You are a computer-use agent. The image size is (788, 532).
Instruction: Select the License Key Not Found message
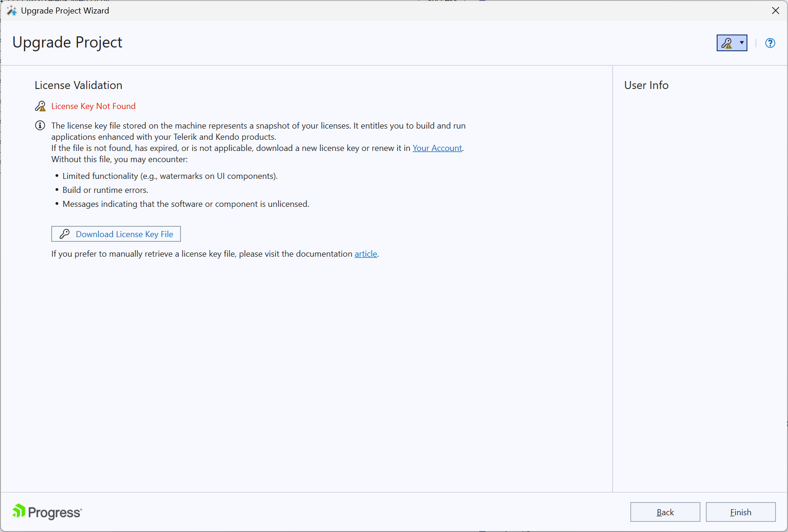pos(93,106)
